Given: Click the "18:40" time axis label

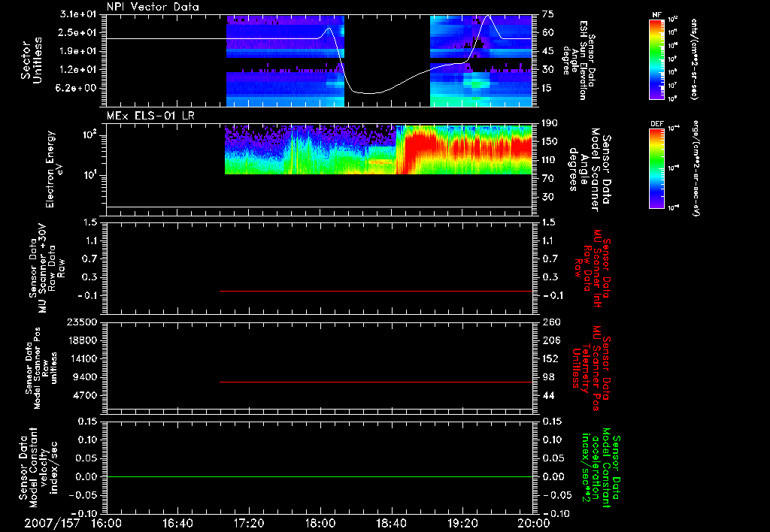Looking at the screenshot, I should point(391,523).
